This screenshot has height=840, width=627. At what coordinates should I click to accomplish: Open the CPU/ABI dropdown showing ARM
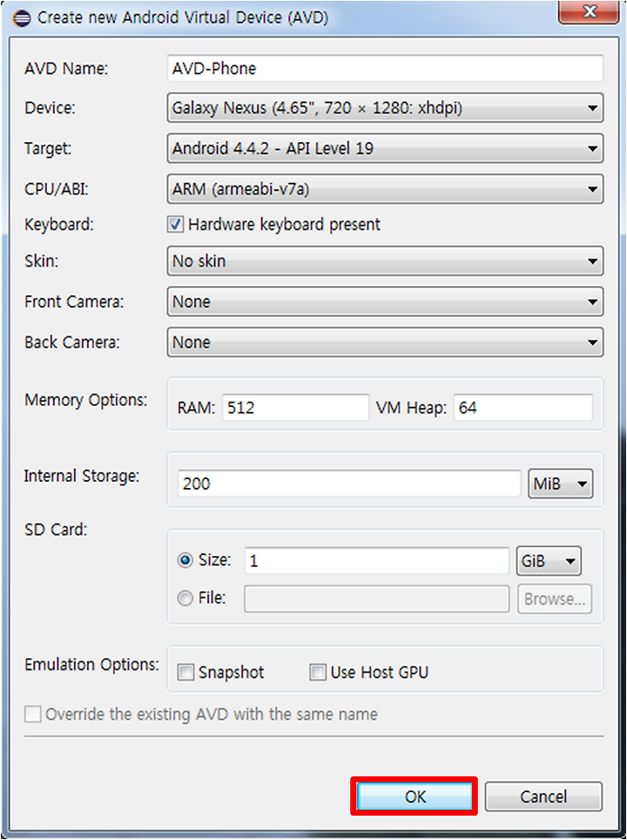click(385, 189)
